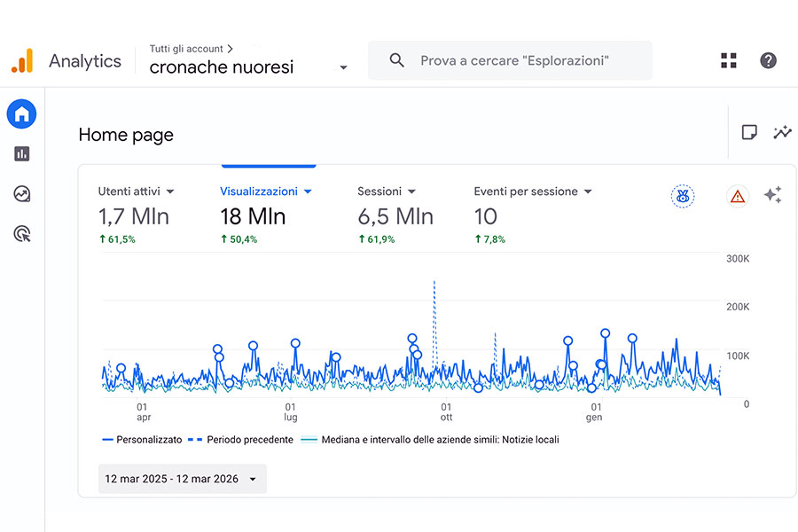Open the cronache nuoresi account selector
This screenshot has height=532, width=798.
(248, 67)
